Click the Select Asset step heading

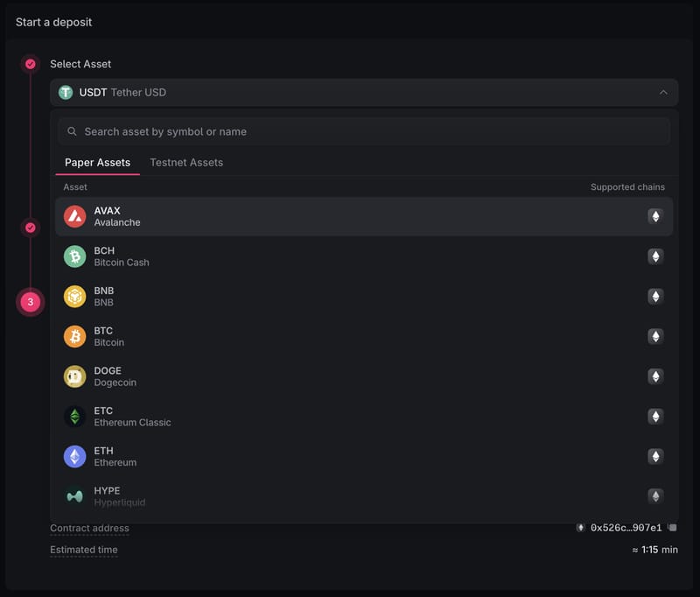[80, 64]
